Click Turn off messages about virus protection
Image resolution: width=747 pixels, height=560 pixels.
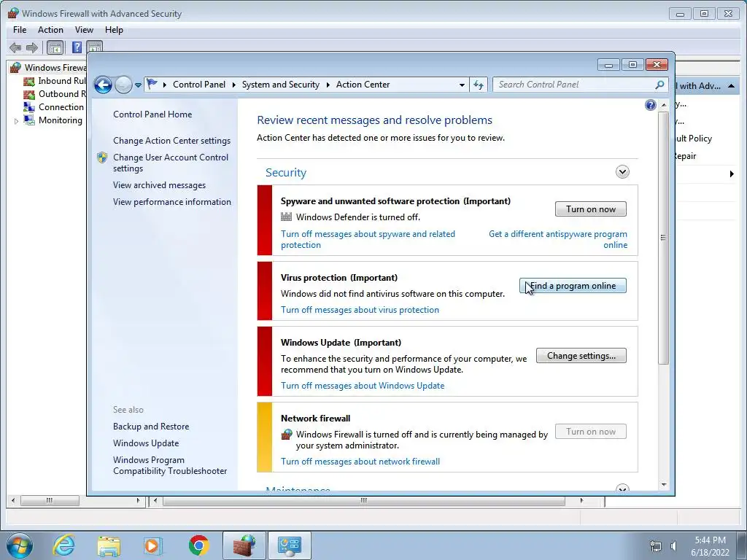click(x=360, y=310)
